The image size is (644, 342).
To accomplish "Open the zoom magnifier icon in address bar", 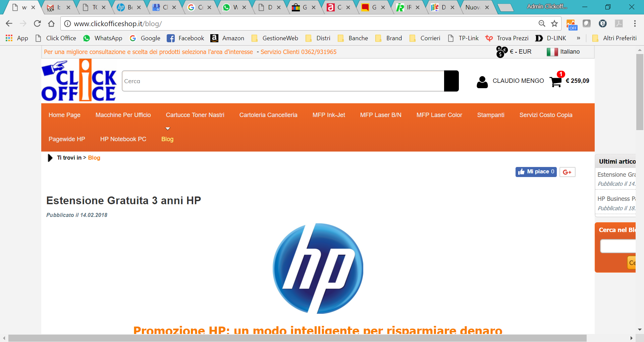I will click(x=542, y=23).
